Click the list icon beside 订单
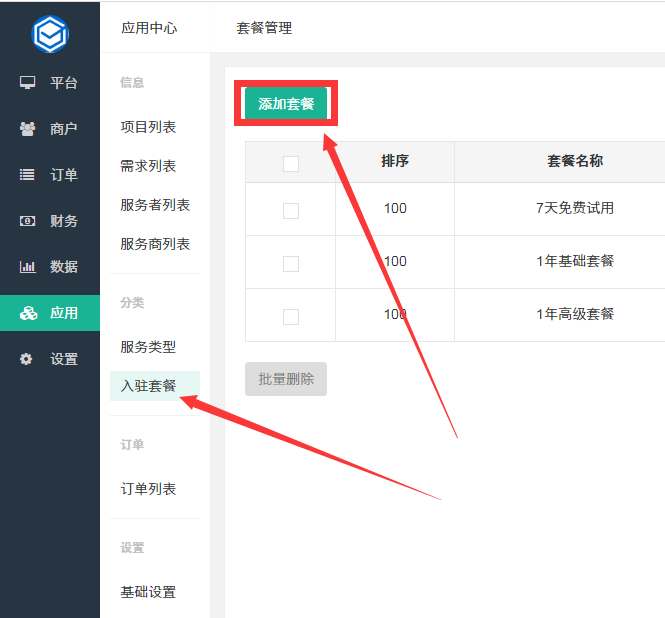Screen dimensions: 665x618 tap(28, 175)
